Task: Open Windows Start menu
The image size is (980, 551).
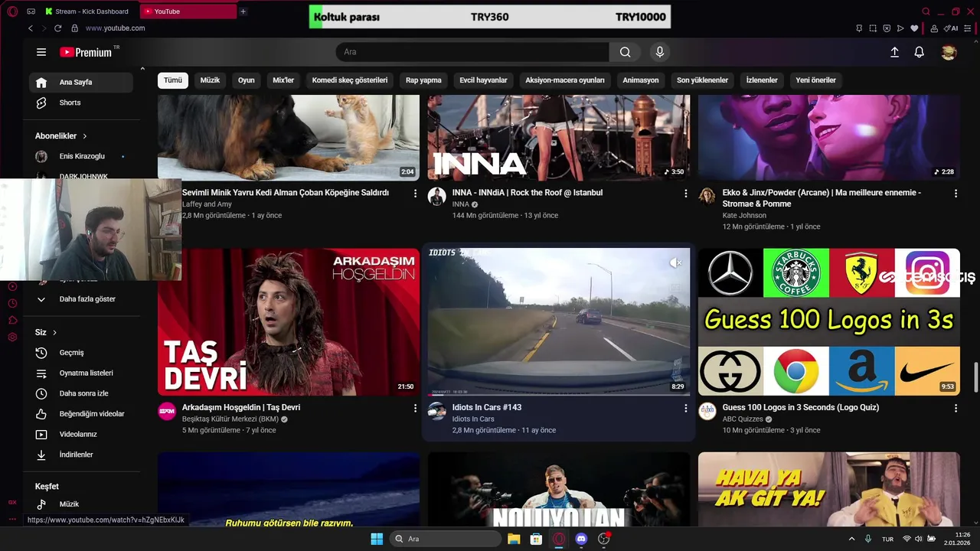Action: point(377,539)
